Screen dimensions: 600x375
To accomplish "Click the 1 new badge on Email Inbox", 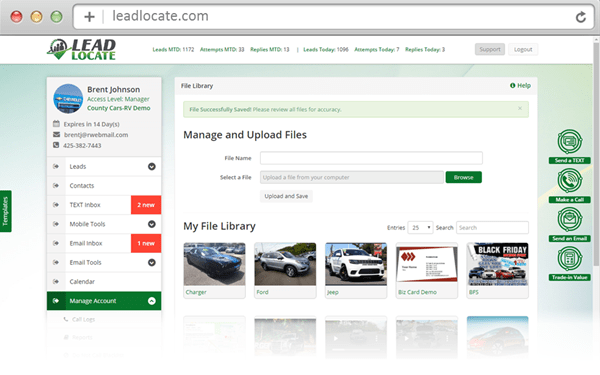I will (146, 243).
